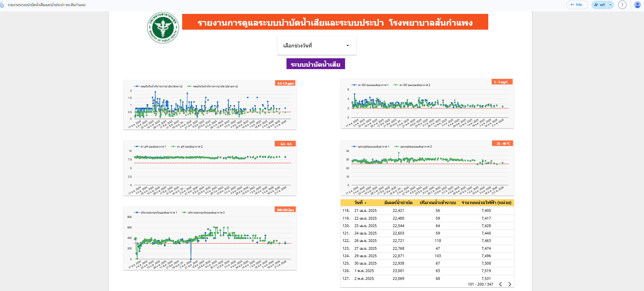Sort table by วันที่ column header

[359, 203]
